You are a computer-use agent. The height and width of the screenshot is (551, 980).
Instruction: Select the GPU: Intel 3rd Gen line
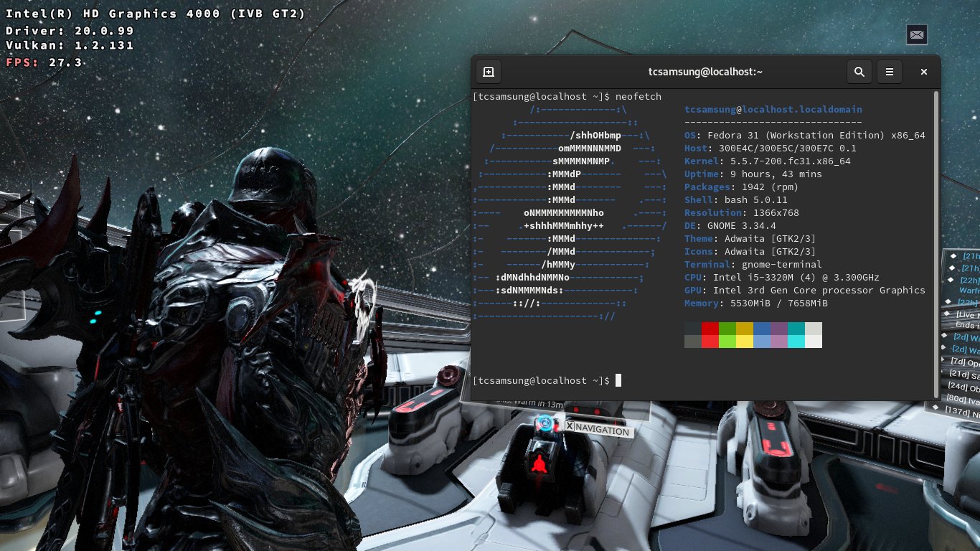(x=804, y=291)
